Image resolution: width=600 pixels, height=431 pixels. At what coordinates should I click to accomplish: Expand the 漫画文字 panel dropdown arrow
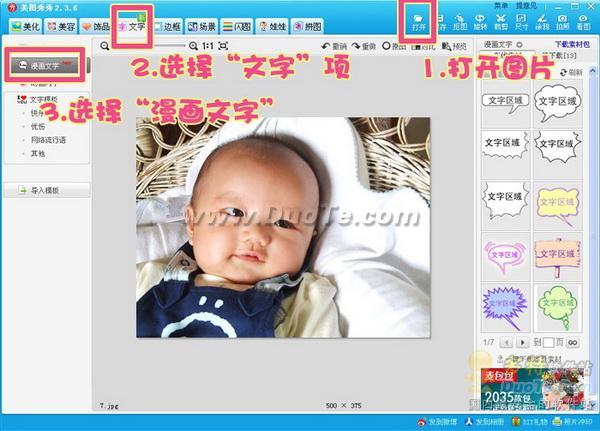[x=520, y=45]
